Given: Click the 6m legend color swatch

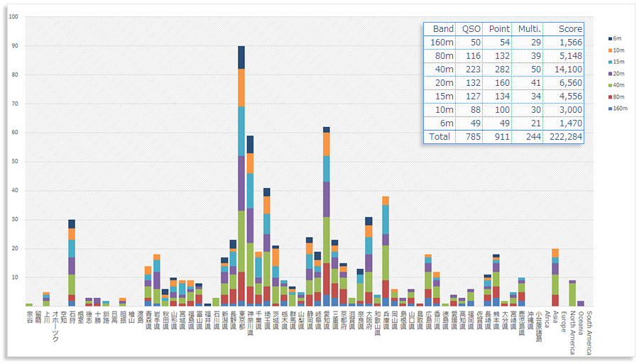Looking at the screenshot, I should pyautogui.click(x=610, y=38).
